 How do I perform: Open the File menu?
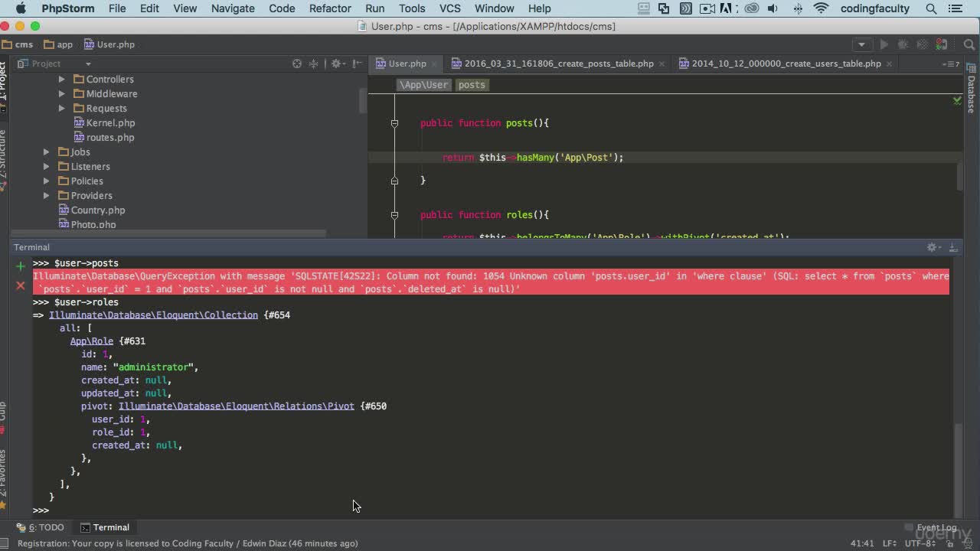coord(117,8)
